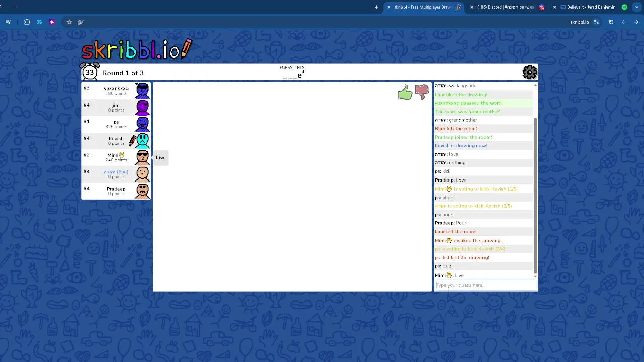Open a new browser tab
This screenshot has width=644, height=362.
(x=376, y=7)
